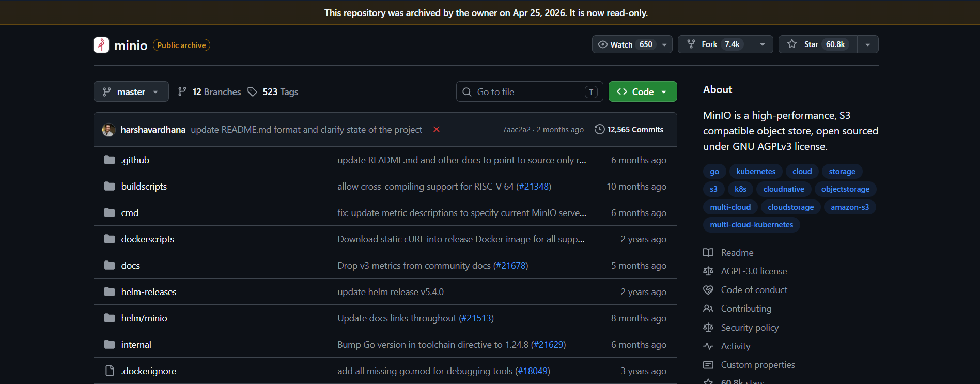
Task: Open the dockerscripts folder icon
Action: [110, 239]
